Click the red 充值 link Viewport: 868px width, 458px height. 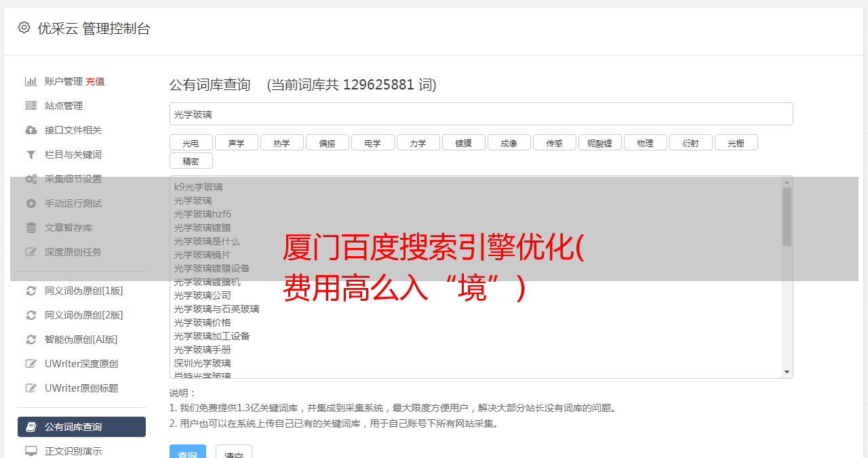95,81
